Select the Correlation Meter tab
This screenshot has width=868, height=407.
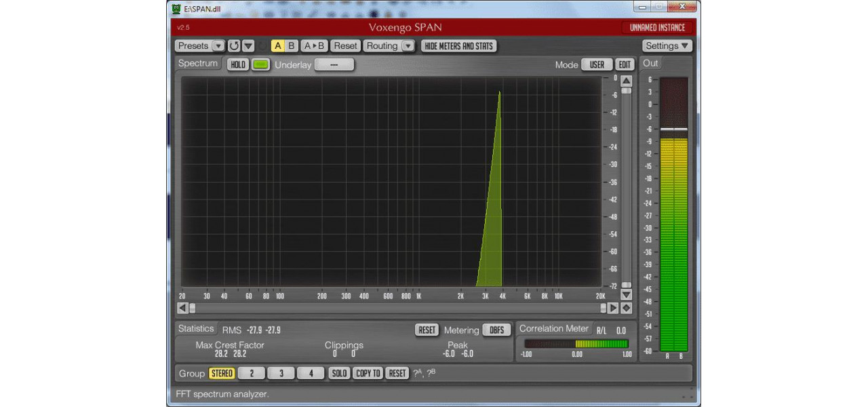554,328
